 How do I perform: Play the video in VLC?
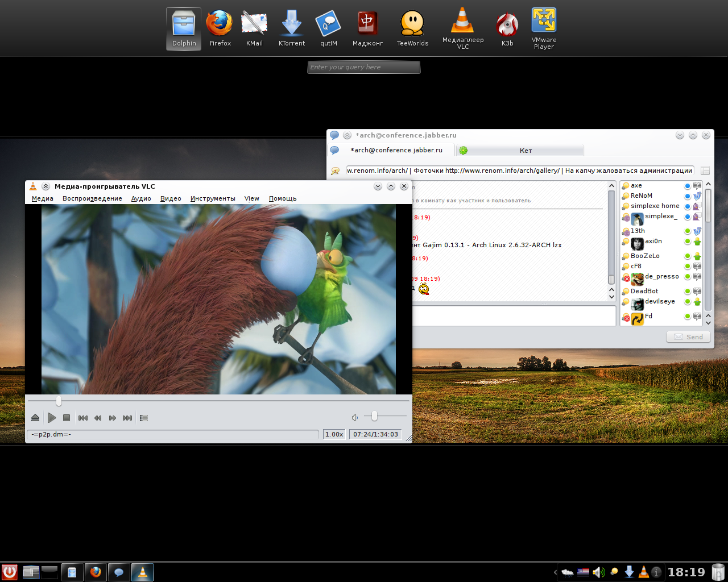point(52,418)
